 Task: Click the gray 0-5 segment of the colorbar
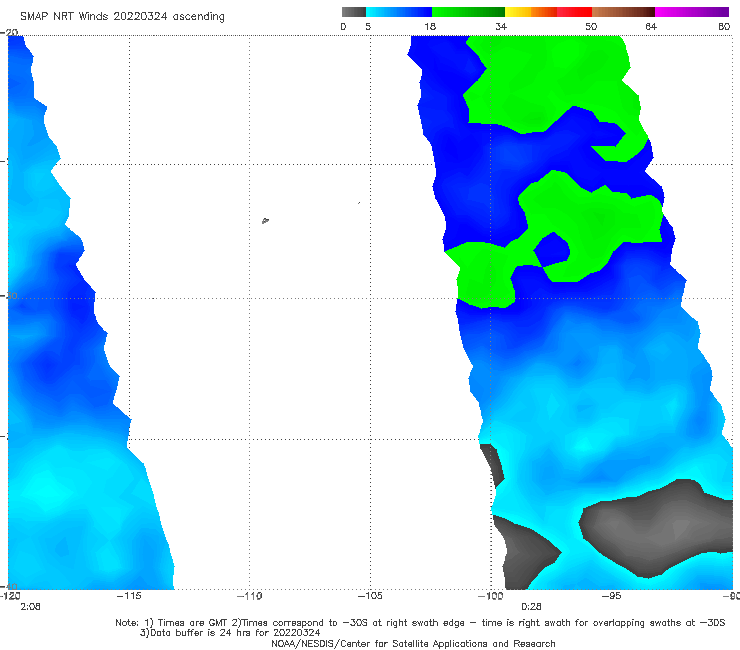pos(353,12)
